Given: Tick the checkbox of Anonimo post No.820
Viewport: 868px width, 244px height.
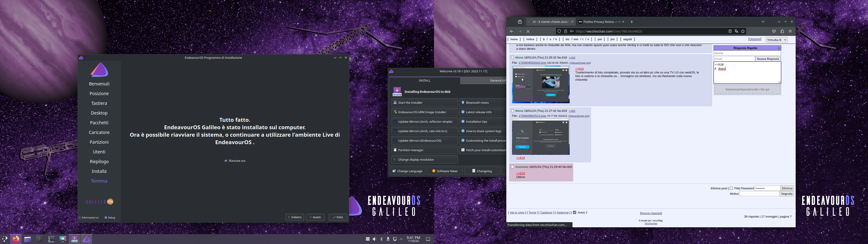Looking at the screenshot, I should pyautogui.click(x=512, y=167).
